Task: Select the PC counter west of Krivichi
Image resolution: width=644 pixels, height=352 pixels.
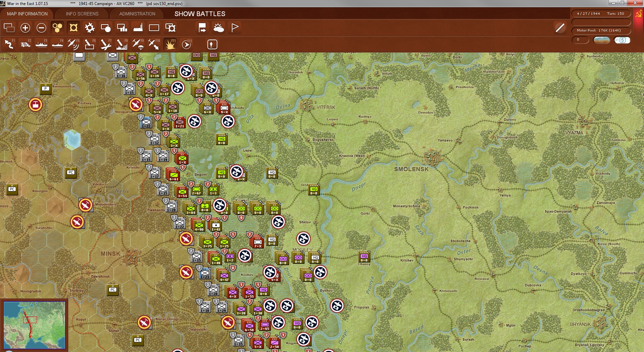Action: pyautogui.click(x=71, y=173)
